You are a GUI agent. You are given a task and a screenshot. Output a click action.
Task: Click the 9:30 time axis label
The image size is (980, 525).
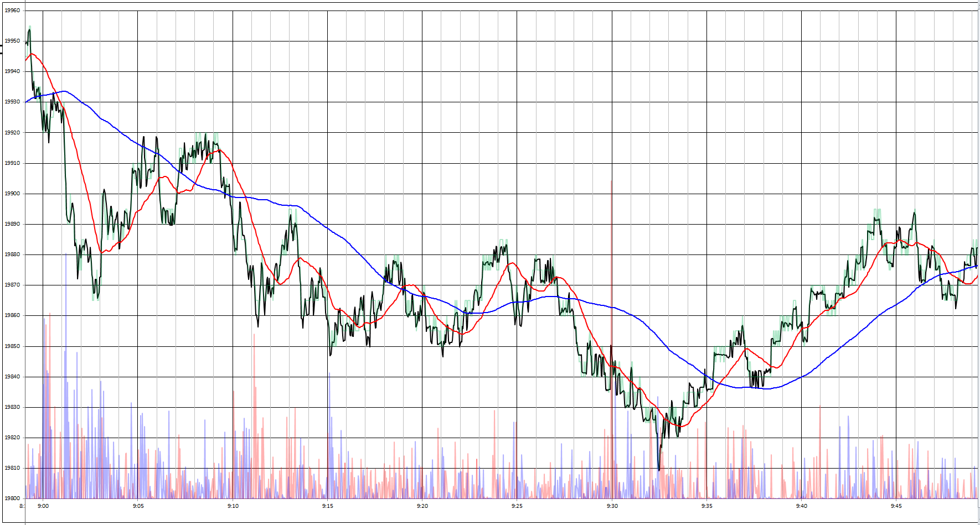[x=612, y=506]
